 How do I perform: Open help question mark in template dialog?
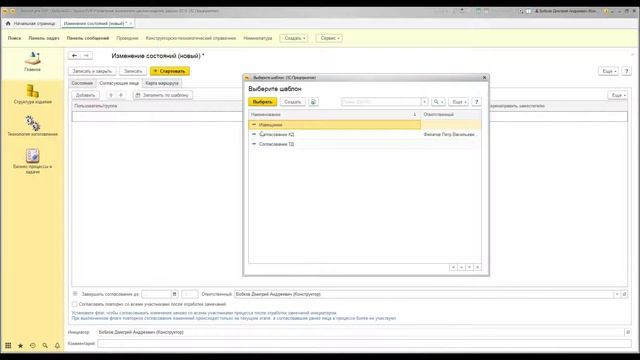point(476,102)
